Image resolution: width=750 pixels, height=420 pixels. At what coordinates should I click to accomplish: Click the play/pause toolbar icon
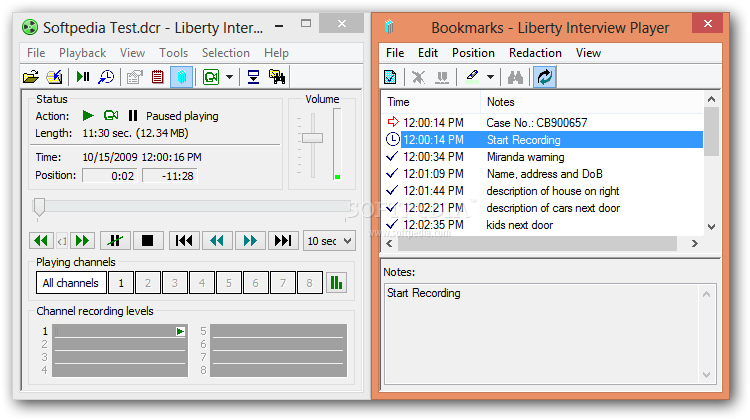tap(83, 77)
